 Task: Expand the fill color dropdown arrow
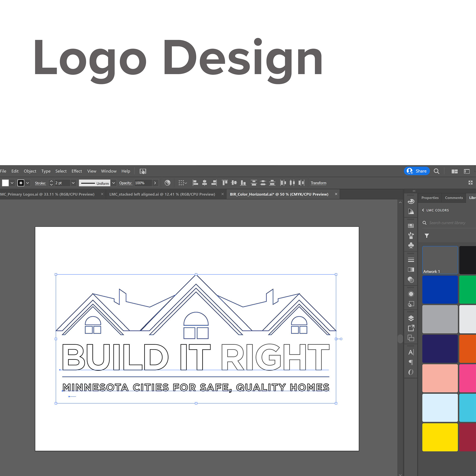point(12,183)
